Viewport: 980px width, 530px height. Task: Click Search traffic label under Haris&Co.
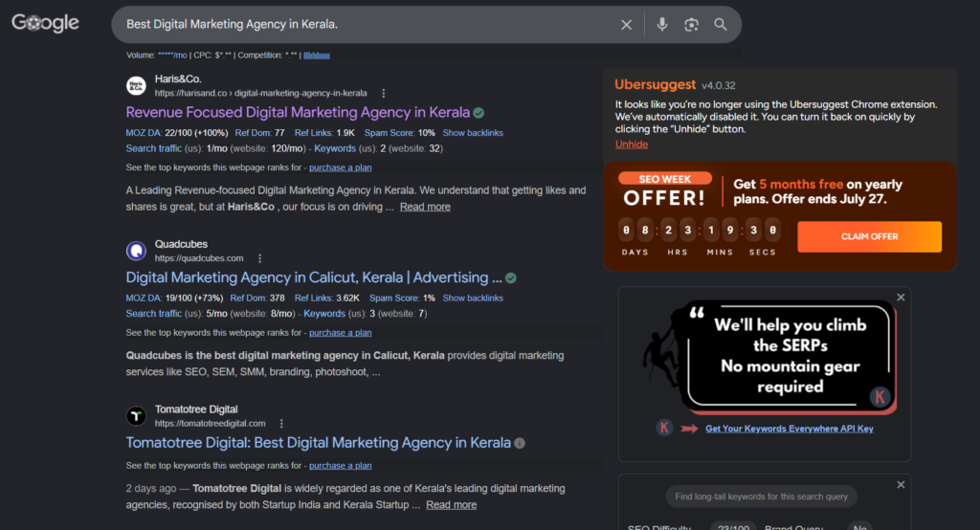pos(154,148)
